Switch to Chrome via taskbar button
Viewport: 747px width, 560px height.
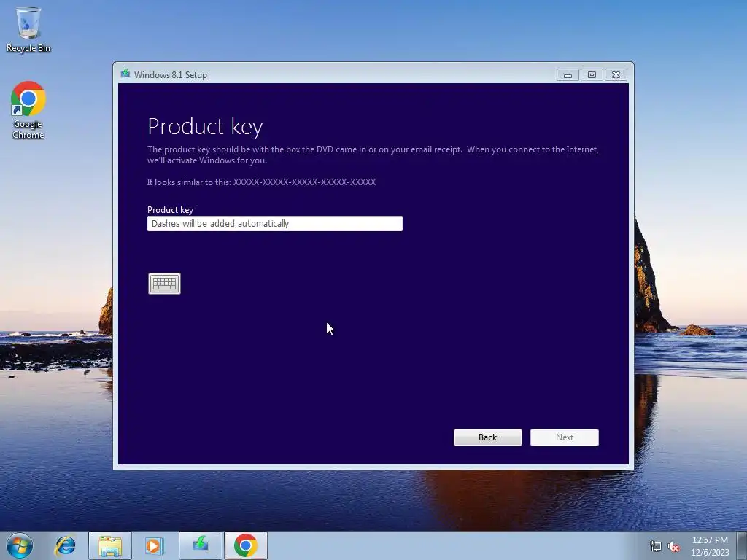(246, 545)
